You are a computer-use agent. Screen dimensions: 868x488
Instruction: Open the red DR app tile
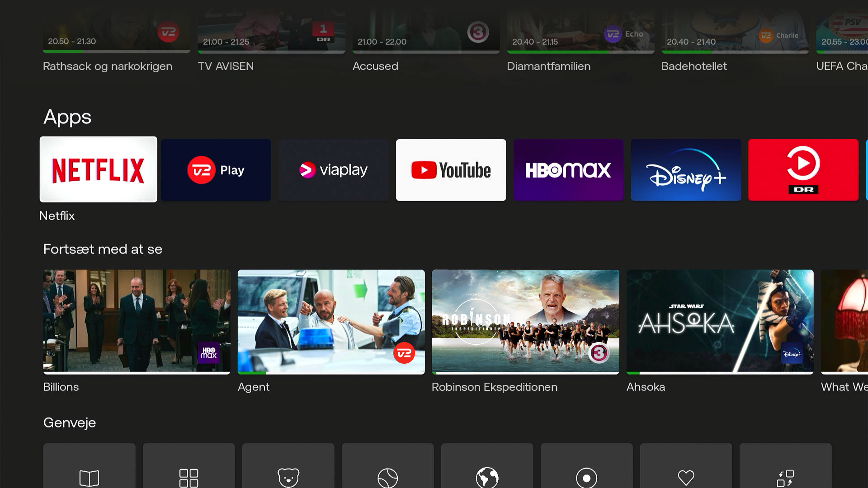(x=803, y=170)
